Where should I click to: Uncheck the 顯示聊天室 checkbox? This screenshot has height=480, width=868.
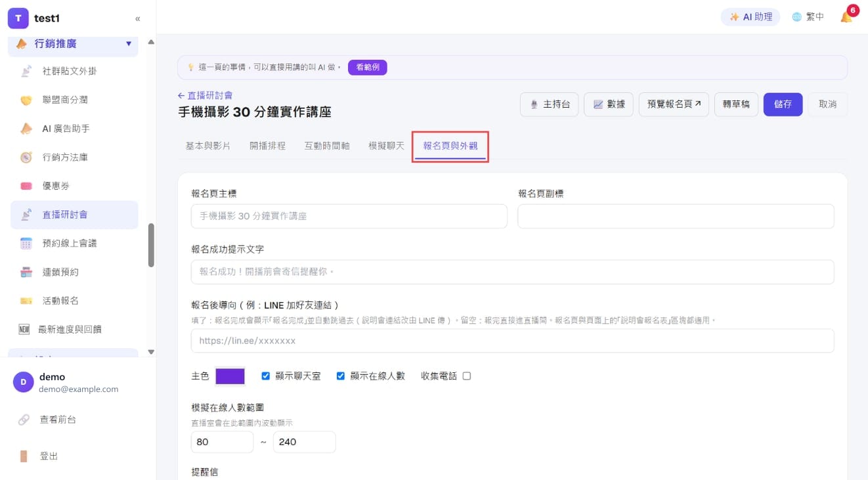click(266, 376)
